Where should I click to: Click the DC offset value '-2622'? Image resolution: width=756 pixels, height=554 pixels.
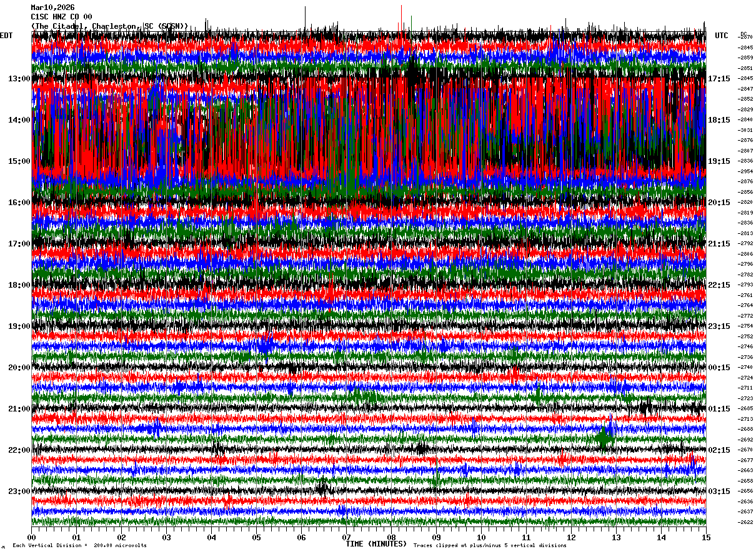[746, 522]
